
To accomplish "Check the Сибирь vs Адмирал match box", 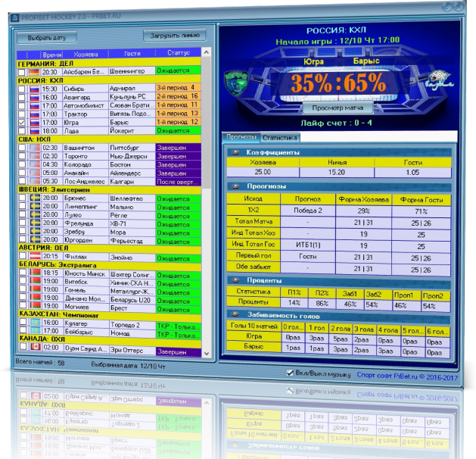I will tap(21, 89).
